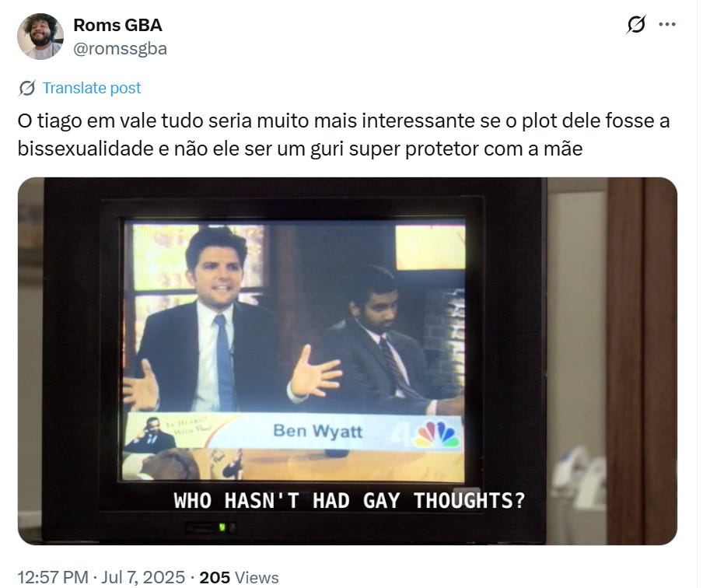Open Grok explain icon at top right

click(x=636, y=24)
